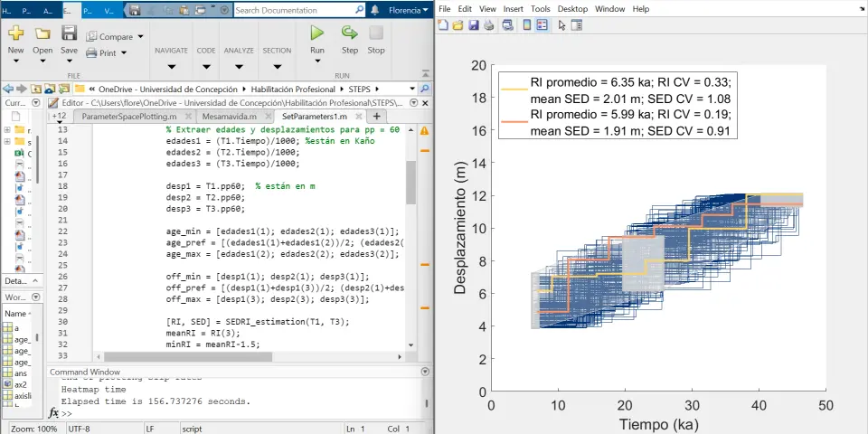The width and height of the screenshot is (868, 434).
Task: Click the STEPS folder in address path
Action: [358, 90]
